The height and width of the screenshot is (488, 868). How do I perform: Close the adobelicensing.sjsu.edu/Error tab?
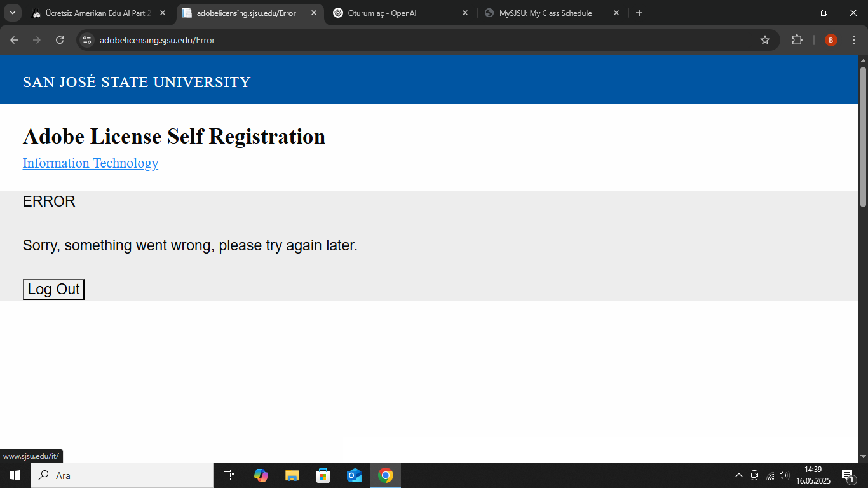click(313, 13)
